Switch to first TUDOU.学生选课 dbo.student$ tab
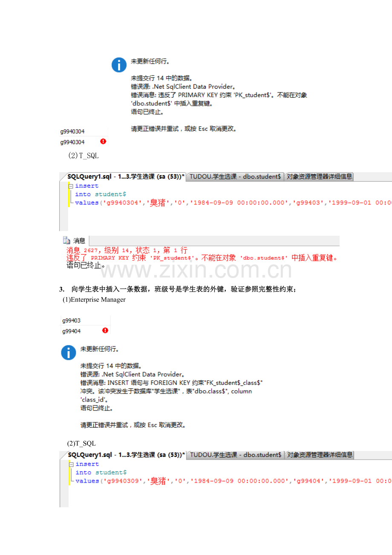Image resolution: width=392 pixels, height=555 pixels. coord(235,176)
